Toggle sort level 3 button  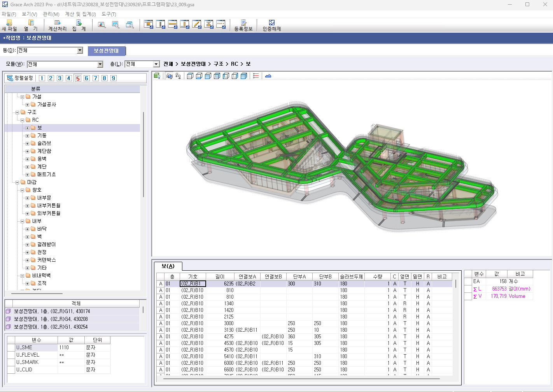60,78
